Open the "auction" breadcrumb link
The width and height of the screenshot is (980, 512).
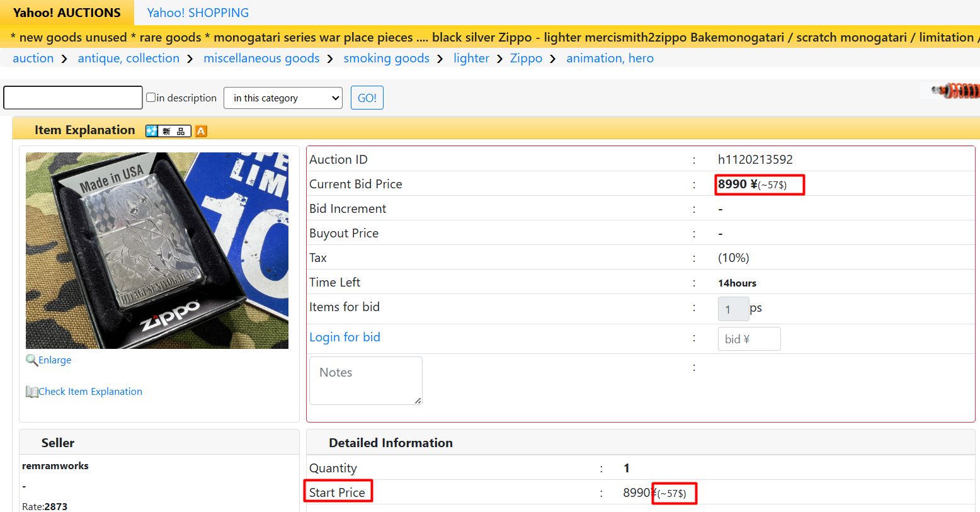pyautogui.click(x=33, y=59)
